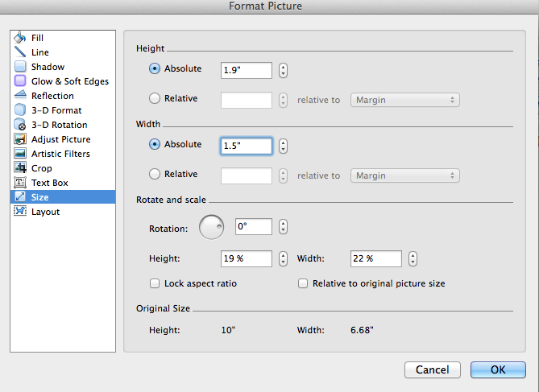Click the Absolute height stepper arrows

coord(283,70)
